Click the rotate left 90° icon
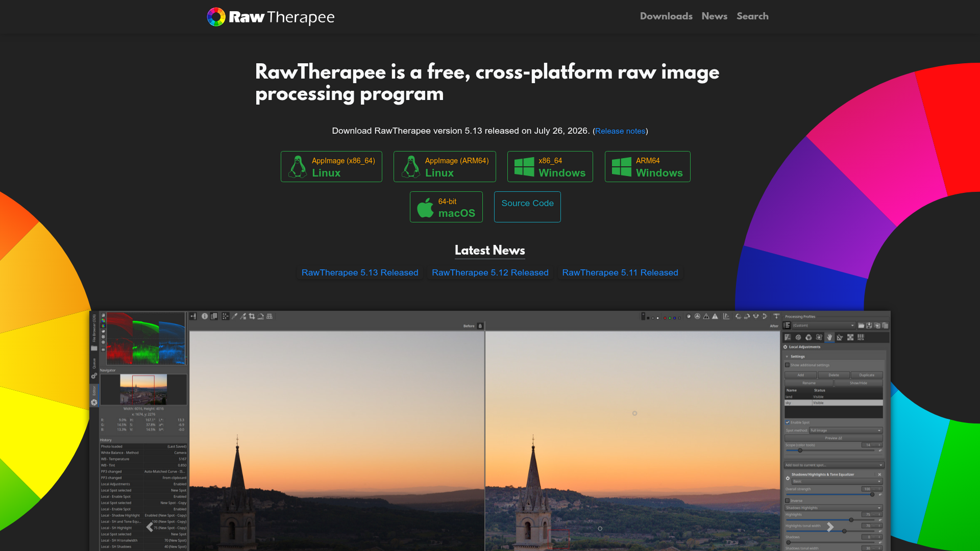 (x=739, y=316)
